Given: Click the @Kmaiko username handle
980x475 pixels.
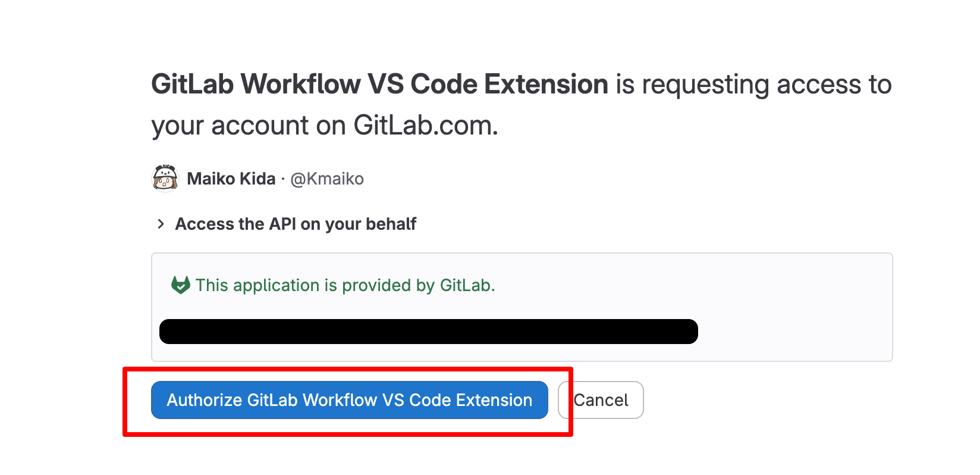Looking at the screenshot, I should (327, 179).
